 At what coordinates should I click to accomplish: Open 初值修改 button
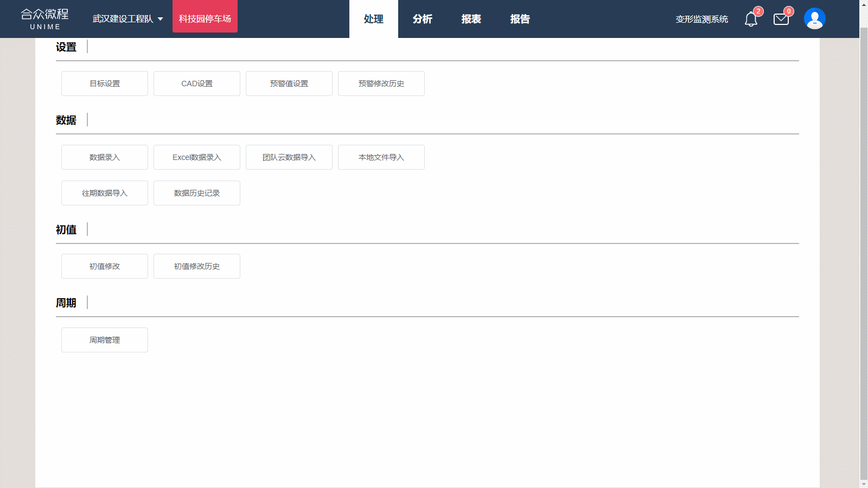(x=105, y=266)
